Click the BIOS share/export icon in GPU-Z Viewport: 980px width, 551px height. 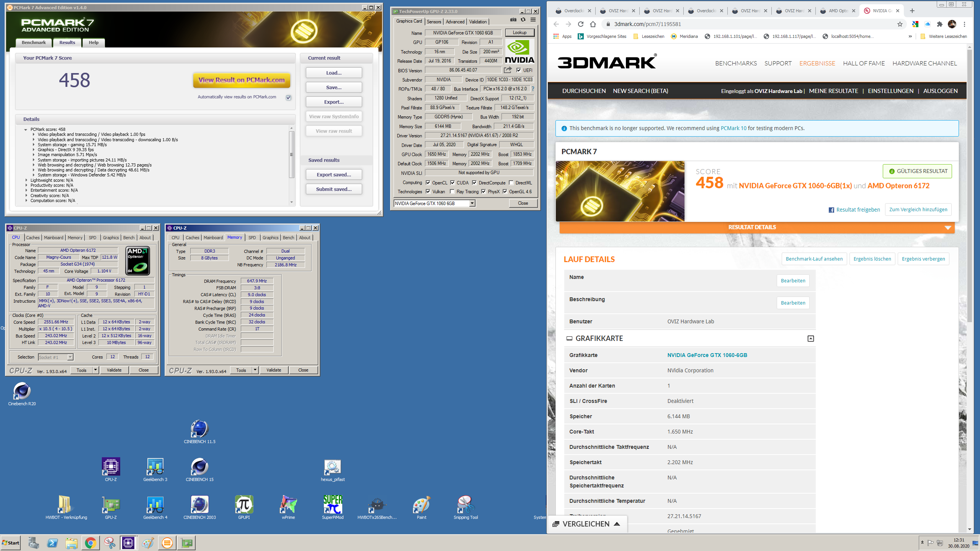[508, 70]
